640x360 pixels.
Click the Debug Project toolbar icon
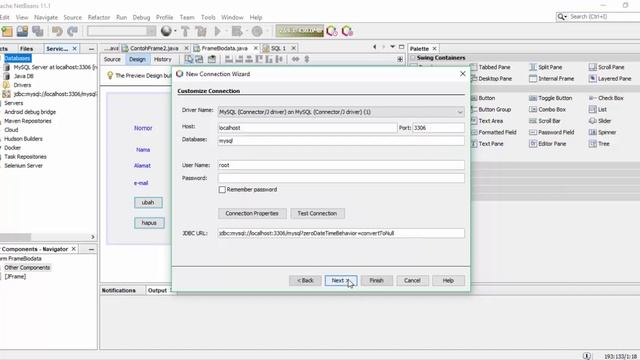click(237, 31)
